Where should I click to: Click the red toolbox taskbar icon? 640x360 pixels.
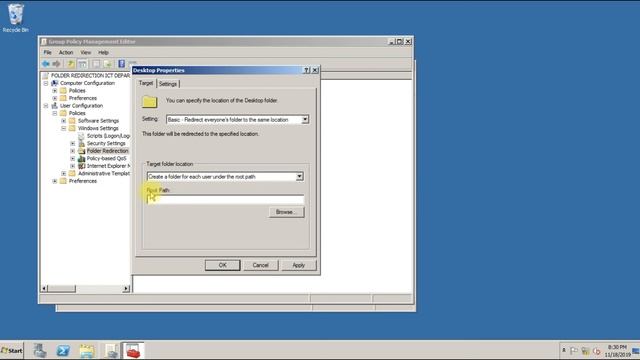(133, 351)
